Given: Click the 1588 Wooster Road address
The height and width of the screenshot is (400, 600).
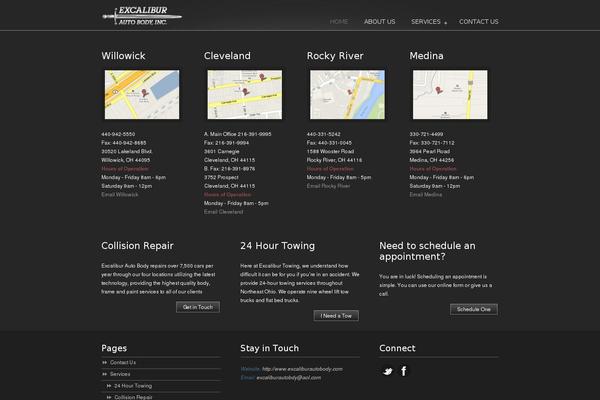Looking at the screenshot, I should tap(330, 152).
